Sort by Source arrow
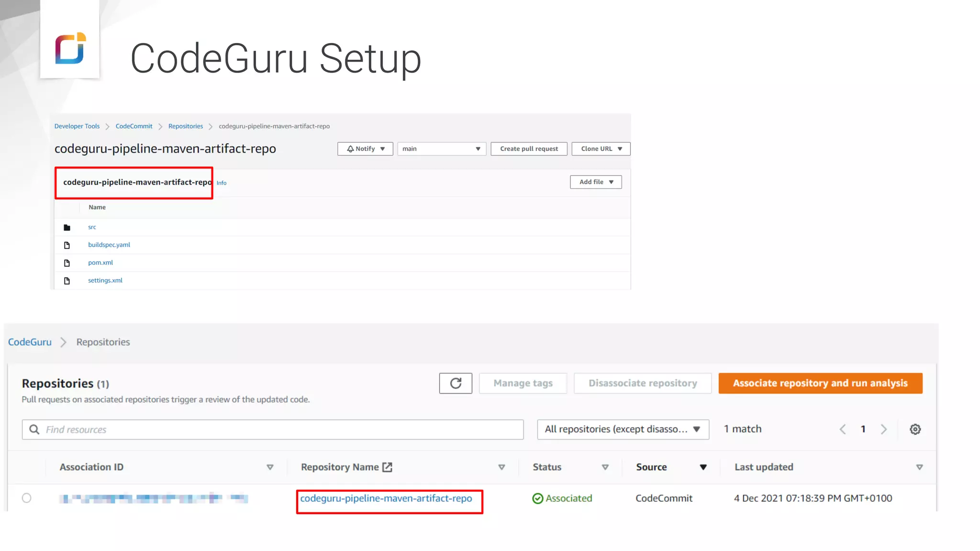The image size is (980, 551). pos(703,467)
